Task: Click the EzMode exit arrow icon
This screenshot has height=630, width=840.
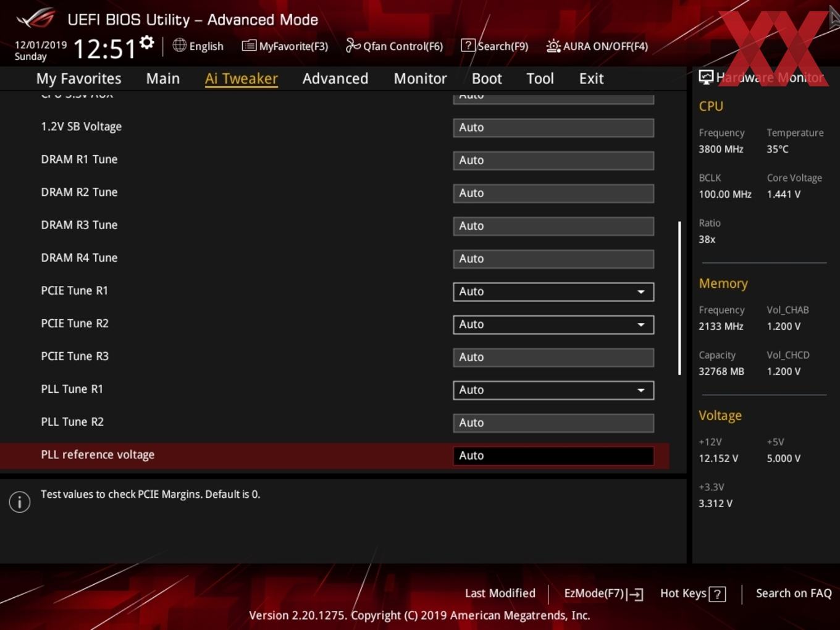Action: [636, 594]
